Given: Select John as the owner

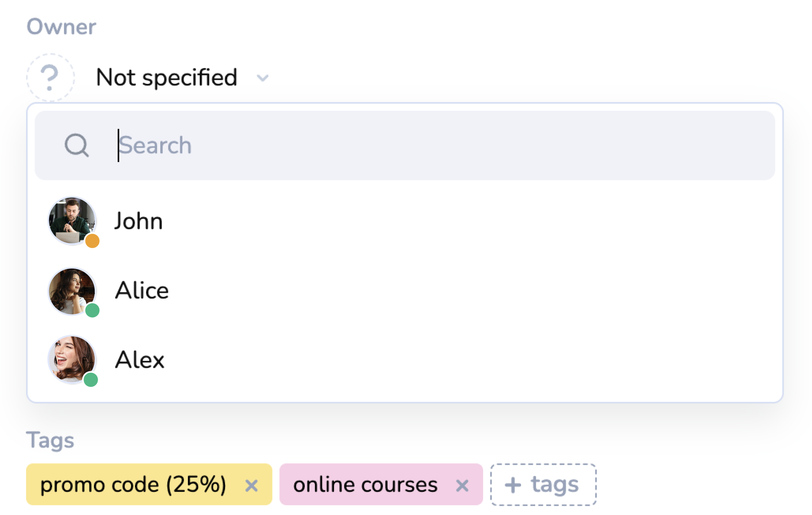Looking at the screenshot, I should [139, 221].
